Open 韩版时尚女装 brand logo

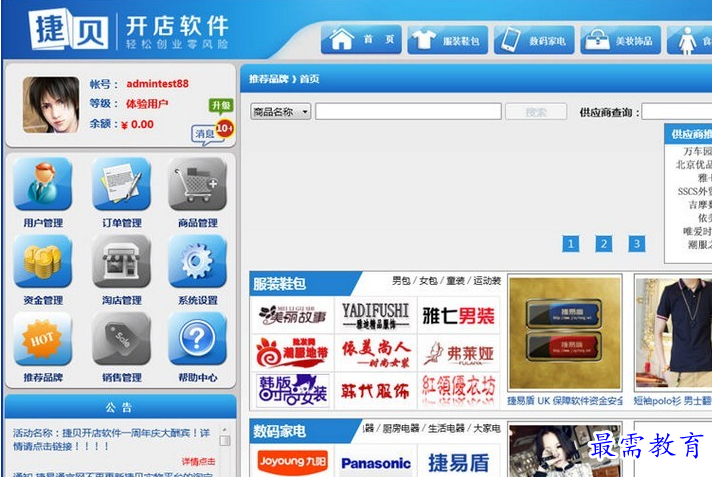pyautogui.click(x=292, y=390)
